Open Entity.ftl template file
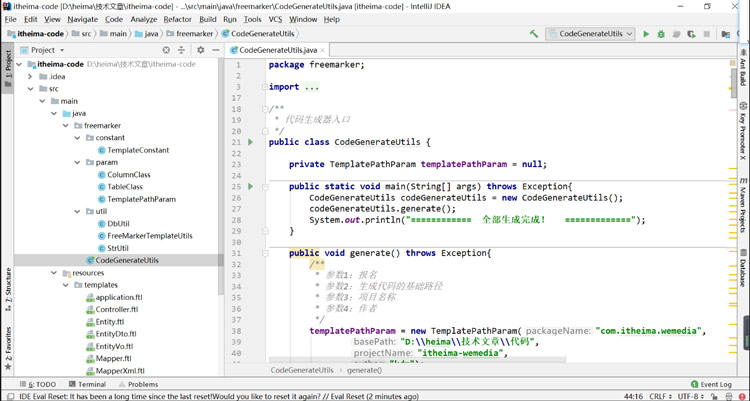This screenshot has width=750, height=401. click(x=110, y=322)
